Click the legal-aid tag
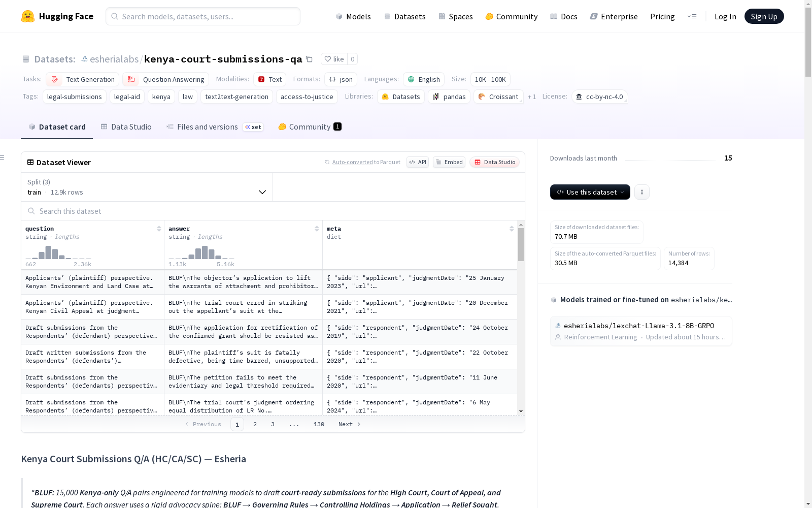 point(127,97)
